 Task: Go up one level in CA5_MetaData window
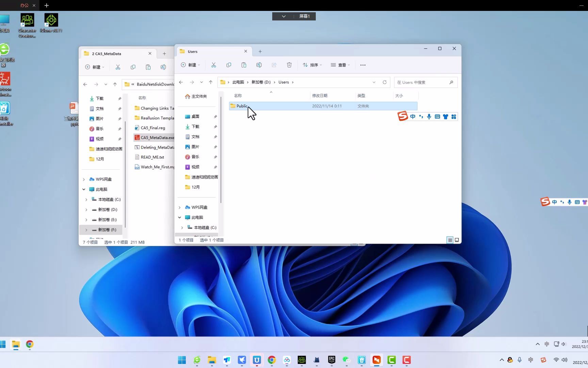click(115, 84)
